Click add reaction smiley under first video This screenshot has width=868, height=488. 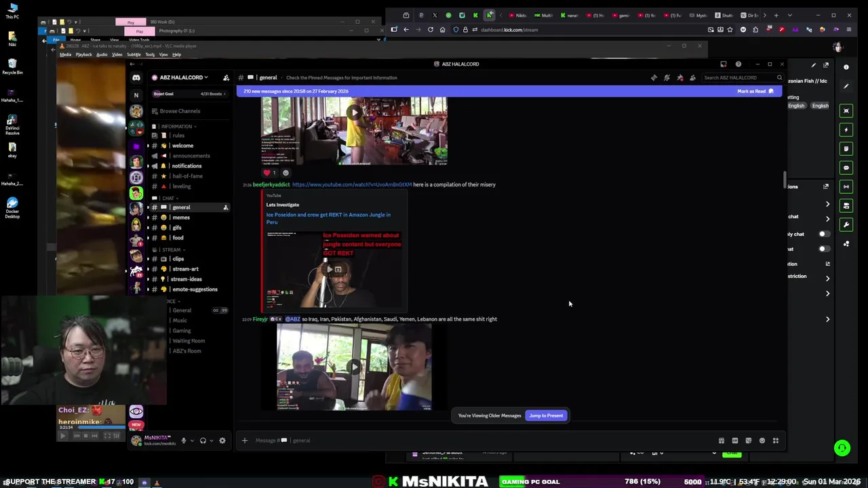point(285,172)
